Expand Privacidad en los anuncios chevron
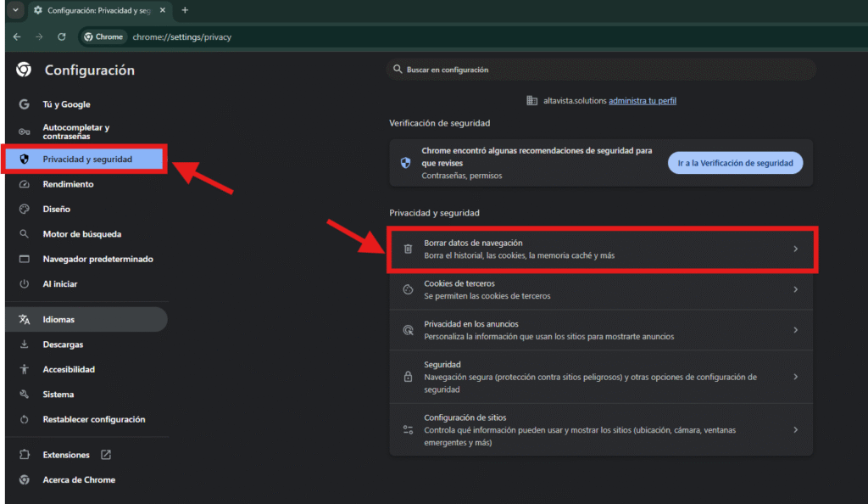Viewport: 868px width, 504px height. (795, 330)
